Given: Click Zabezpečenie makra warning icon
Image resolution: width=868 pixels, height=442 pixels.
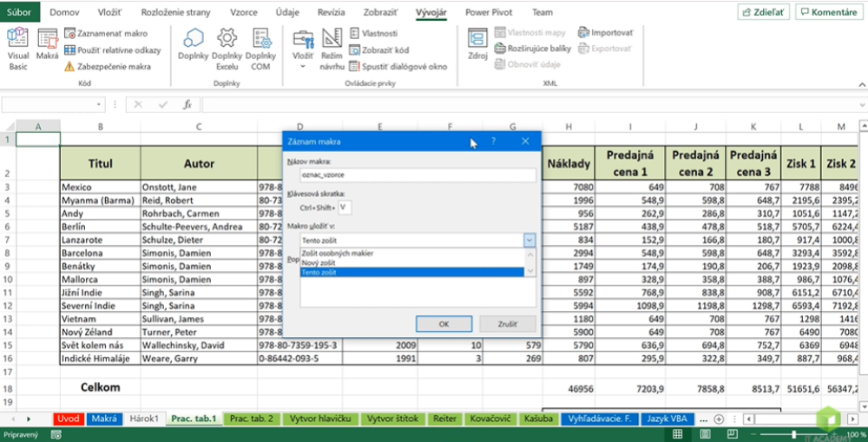Looking at the screenshot, I should [x=69, y=67].
